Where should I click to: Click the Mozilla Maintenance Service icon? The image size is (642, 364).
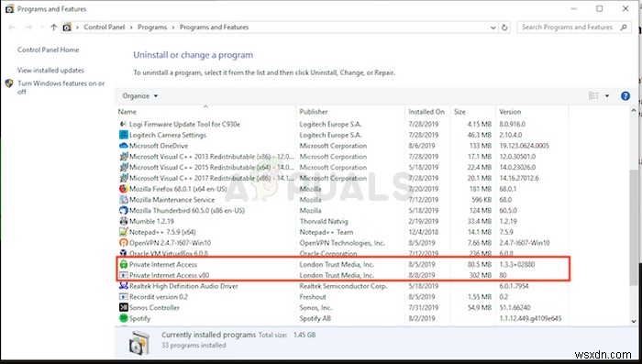pyautogui.click(x=123, y=199)
